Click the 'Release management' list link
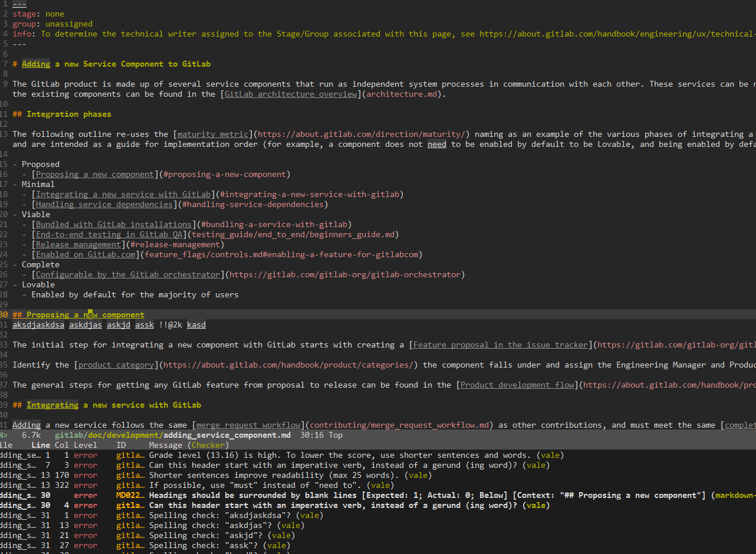Viewport: 756px width, 554px height. (x=78, y=245)
